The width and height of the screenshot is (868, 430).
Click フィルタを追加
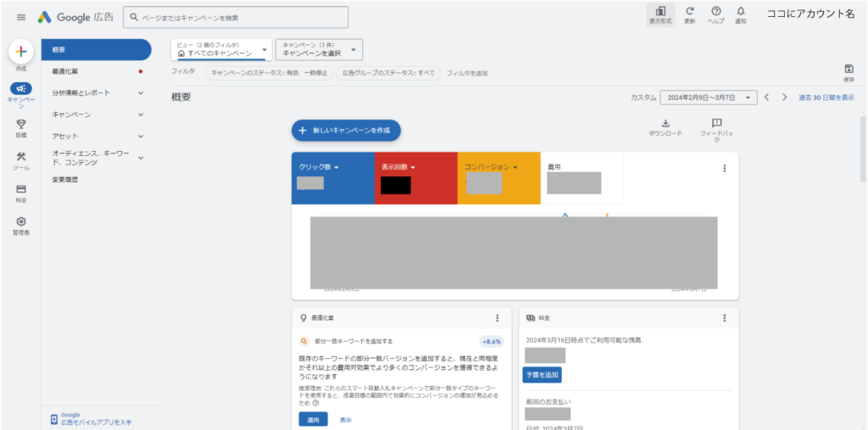click(x=467, y=73)
